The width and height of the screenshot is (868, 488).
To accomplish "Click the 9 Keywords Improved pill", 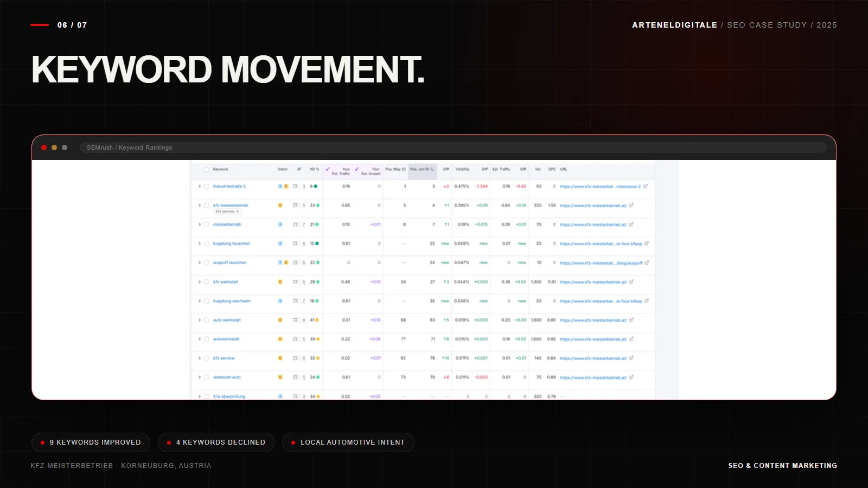I will point(90,442).
